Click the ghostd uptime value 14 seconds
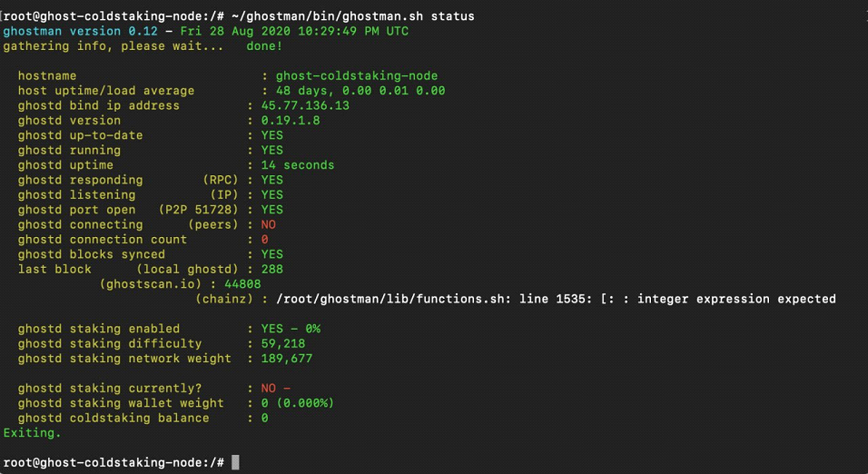The width and height of the screenshot is (868, 474). 298,165
